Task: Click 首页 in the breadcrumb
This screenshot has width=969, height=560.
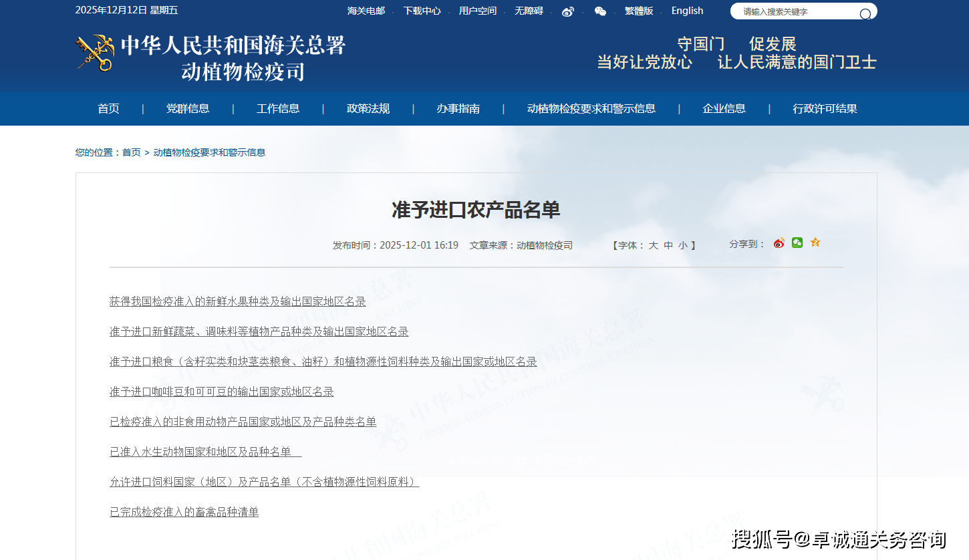Action: [x=131, y=152]
